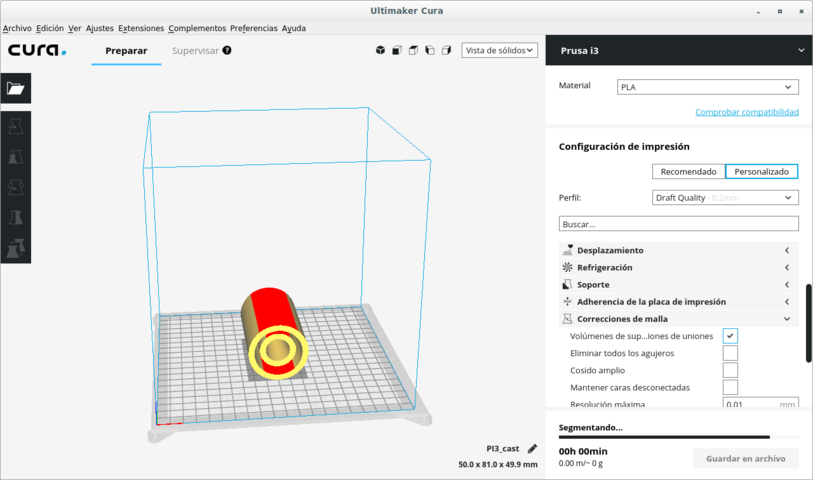
Task: Click the Segmentando progress bar
Action: [x=679, y=437]
